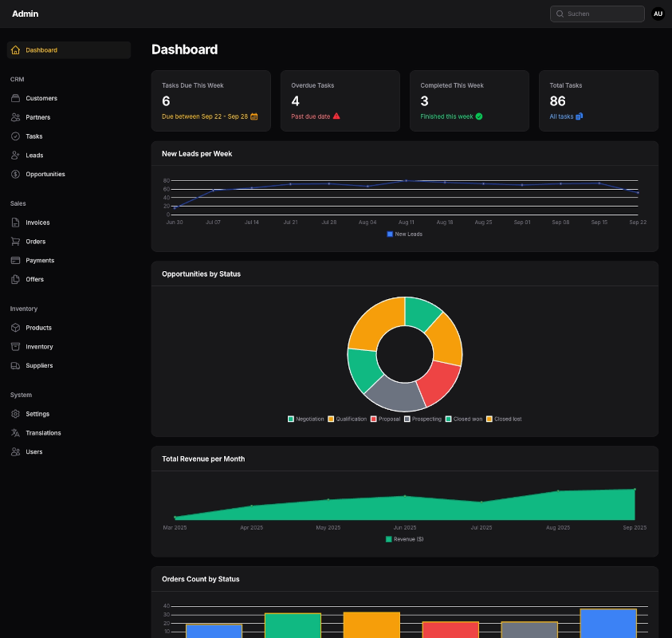Screen dimensions: 672x638
Task: Expand the Orders Count by Status section header
Action: pos(404,579)
